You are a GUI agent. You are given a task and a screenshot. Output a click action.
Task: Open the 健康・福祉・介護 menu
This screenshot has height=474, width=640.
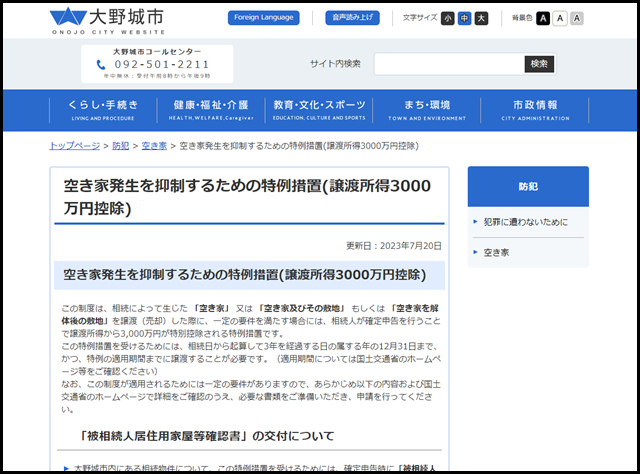pos(211,110)
